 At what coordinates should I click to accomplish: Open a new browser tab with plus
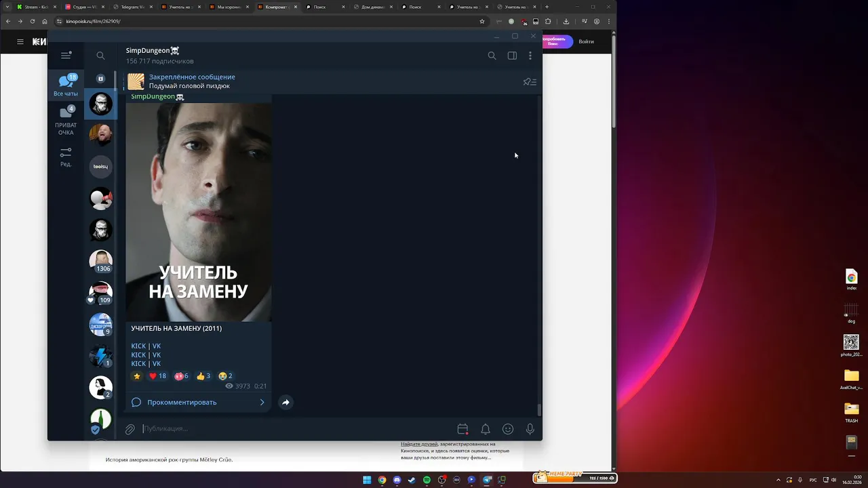[547, 7]
